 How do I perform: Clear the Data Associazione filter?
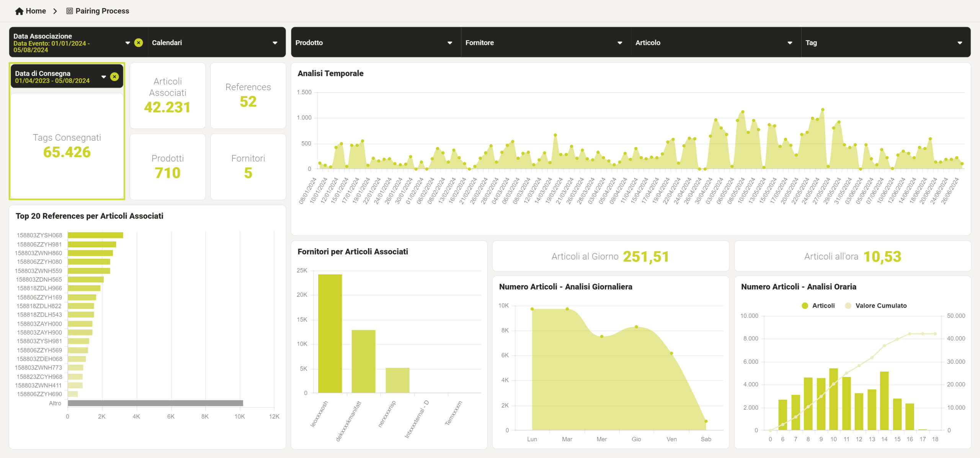(x=139, y=43)
